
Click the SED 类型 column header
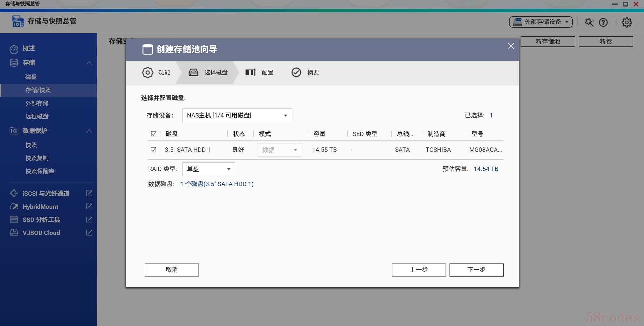(365, 134)
